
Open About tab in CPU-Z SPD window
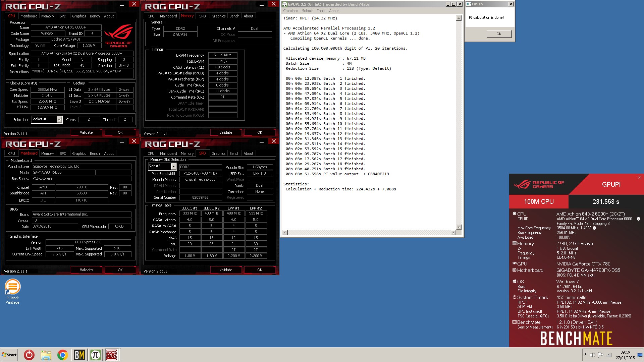(249, 154)
